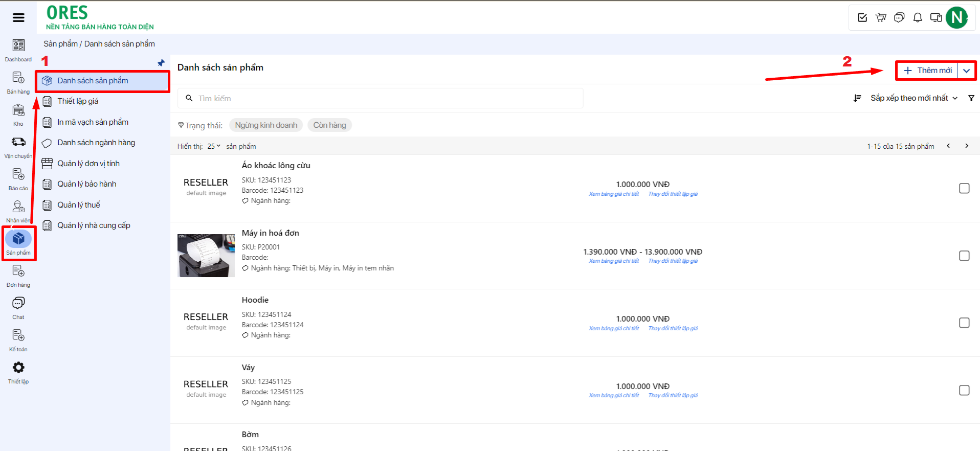This screenshot has width=980, height=455.
Task: Click the filter funnel icon
Action: (971, 98)
